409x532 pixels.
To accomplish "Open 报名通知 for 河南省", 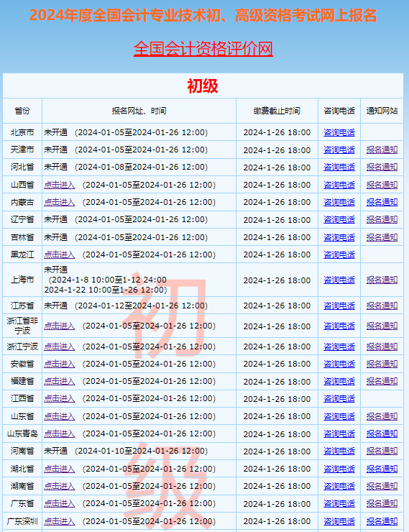I will (382, 451).
